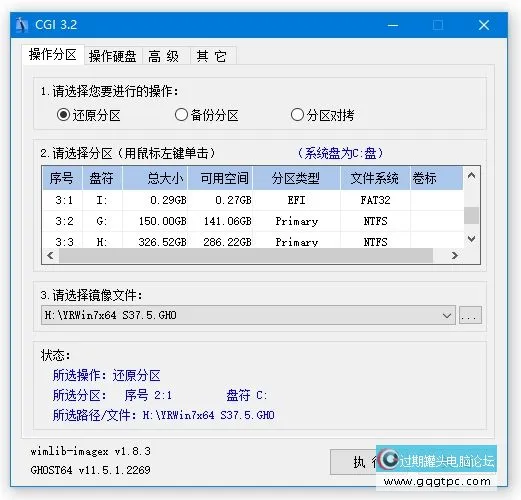The image size is (521, 500).
Task: Click Primary cell in the G: row
Action: coord(297,221)
